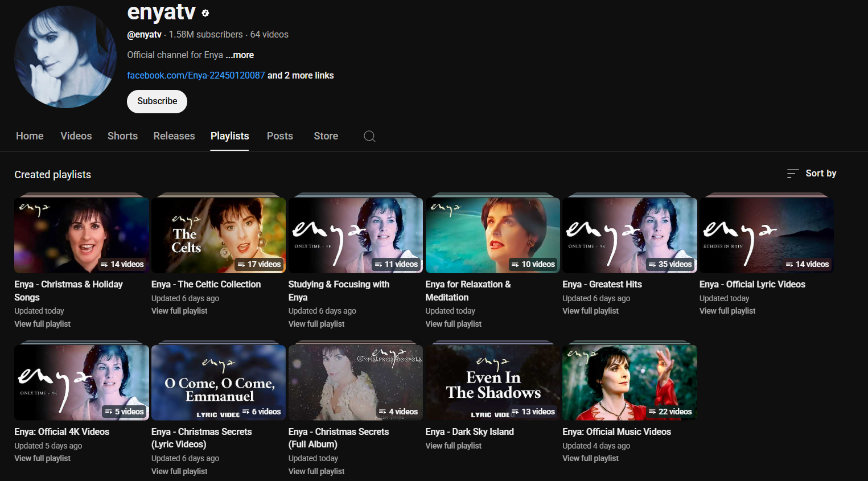Click title 'Enya - Christmas Secrets (Lyric Videos)'
868x481 pixels.
[201, 438]
